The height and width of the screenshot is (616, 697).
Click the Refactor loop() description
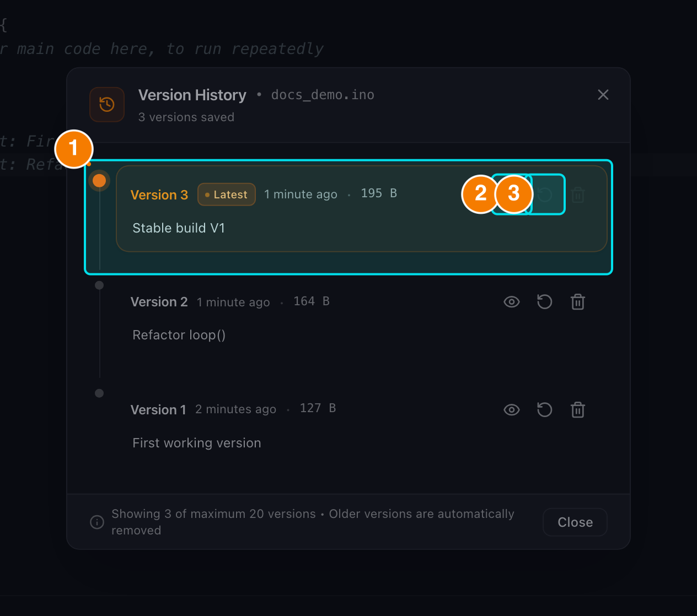[x=179, y=335]
